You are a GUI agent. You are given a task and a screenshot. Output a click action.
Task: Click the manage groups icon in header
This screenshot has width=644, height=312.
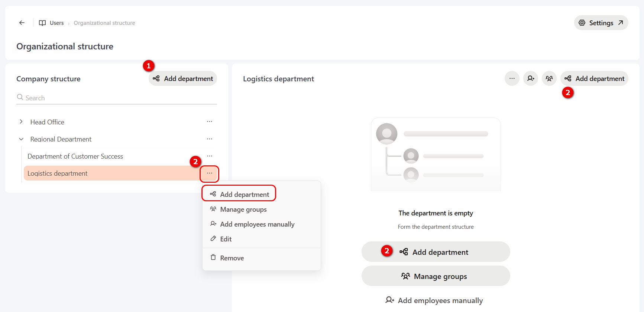[549, 78]
